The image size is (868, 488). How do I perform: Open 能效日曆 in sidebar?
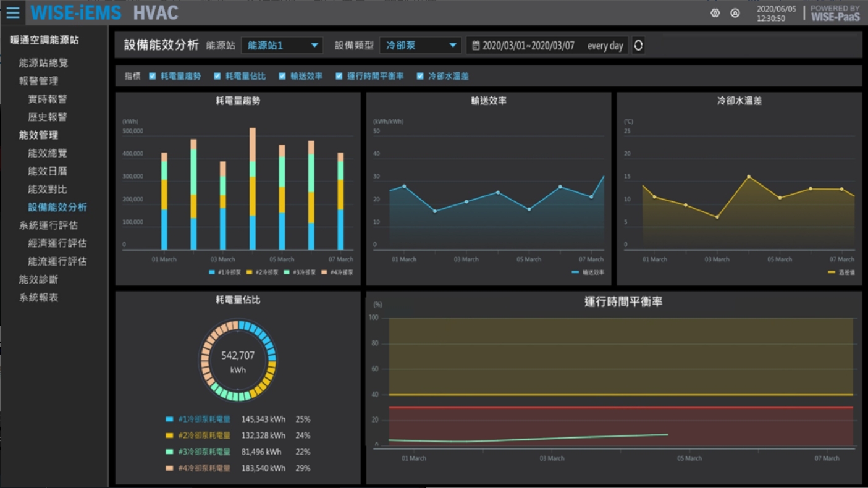[x=48, y=171]
